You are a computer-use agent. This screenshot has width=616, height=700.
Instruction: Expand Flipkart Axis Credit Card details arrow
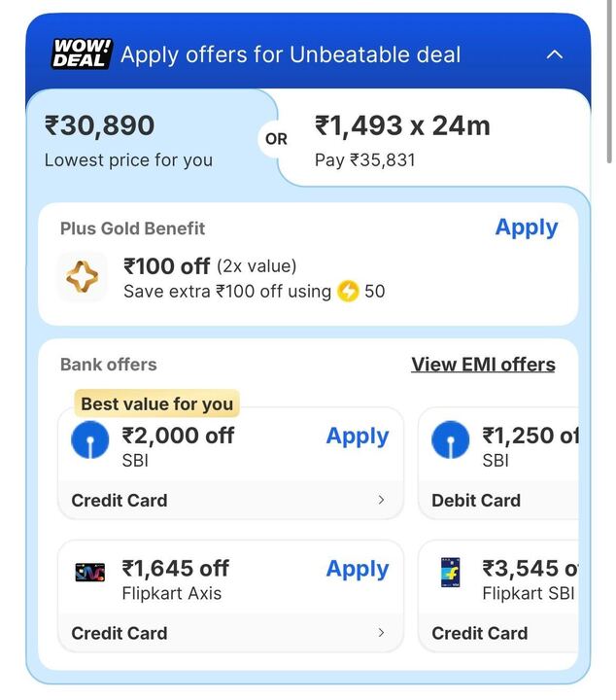(x=381, y=633)
